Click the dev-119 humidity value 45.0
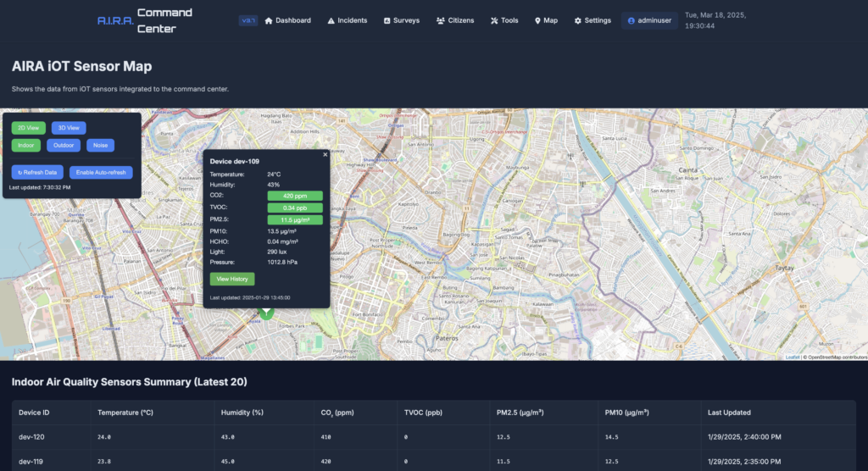The width and height of the screenshot is (868, 471). coord(227,462)
